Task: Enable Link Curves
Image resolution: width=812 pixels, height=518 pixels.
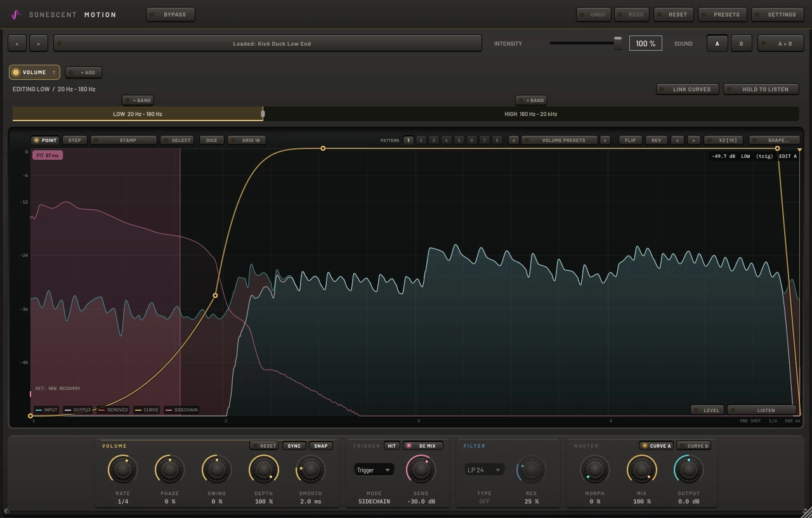Action: tap(687, 89)
